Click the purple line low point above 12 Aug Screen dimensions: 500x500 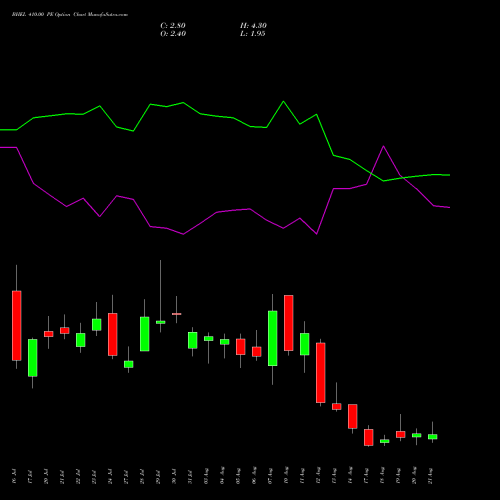point(317,234)
